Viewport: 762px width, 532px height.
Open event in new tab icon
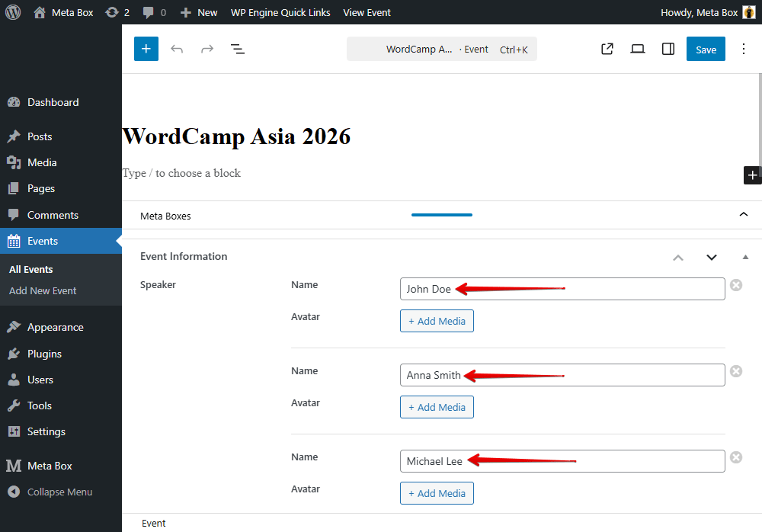(x=607, y=49)
